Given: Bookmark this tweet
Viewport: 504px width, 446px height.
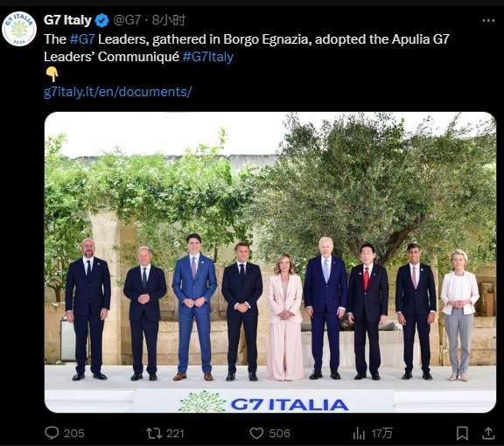Looking at the screenshot, I should [x=462, y=433].
